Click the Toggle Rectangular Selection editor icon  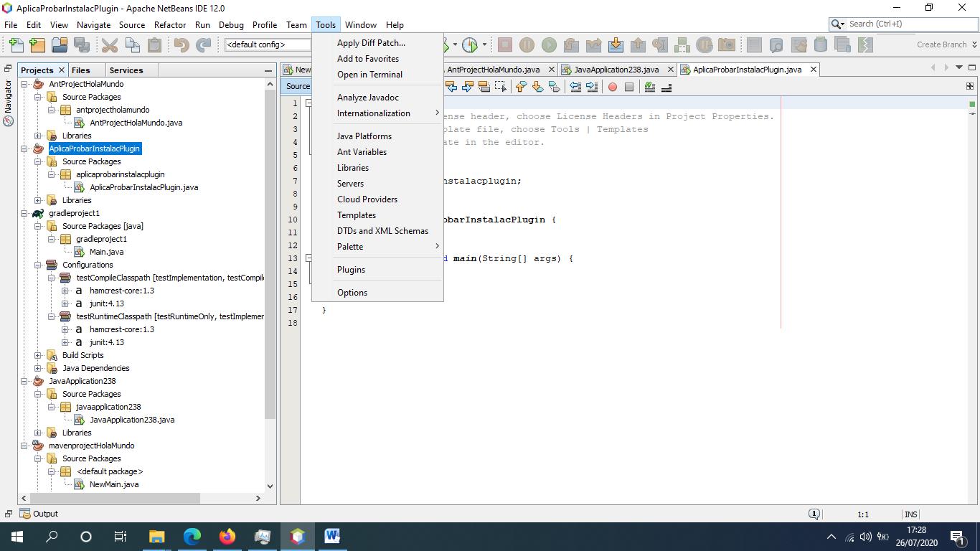[501, 87]
